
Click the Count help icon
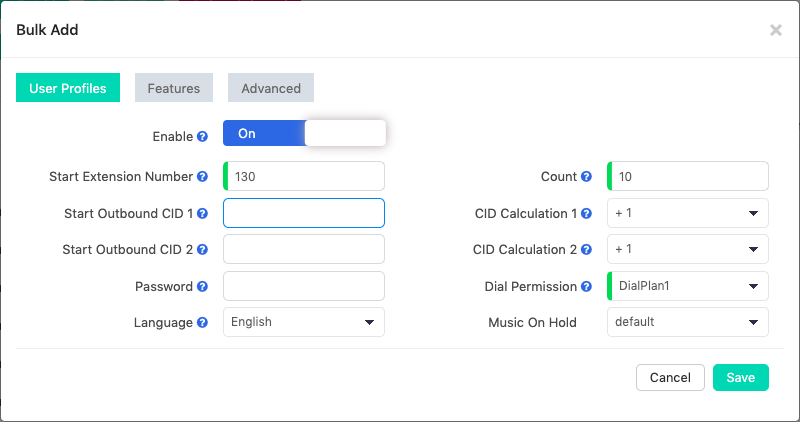pos(586,177)
